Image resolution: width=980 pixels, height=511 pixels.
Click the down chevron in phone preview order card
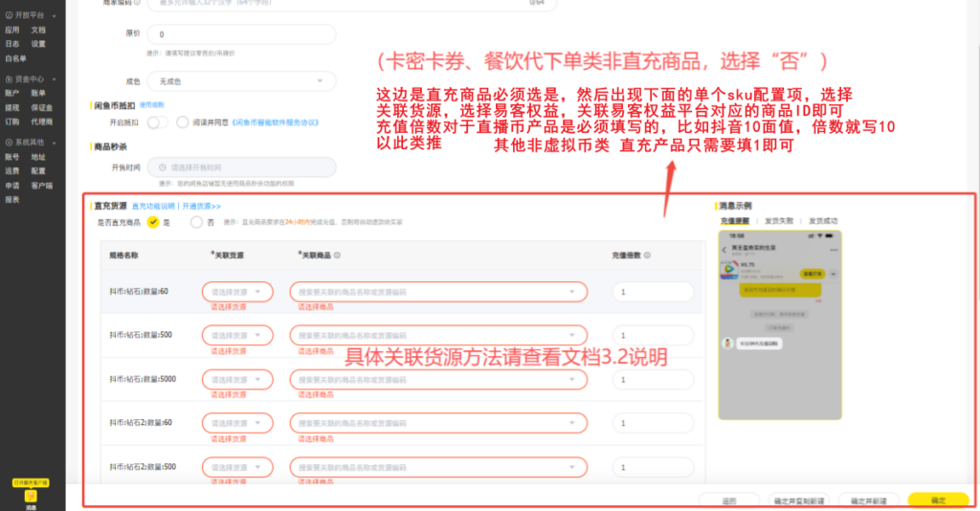pos(834,274)
